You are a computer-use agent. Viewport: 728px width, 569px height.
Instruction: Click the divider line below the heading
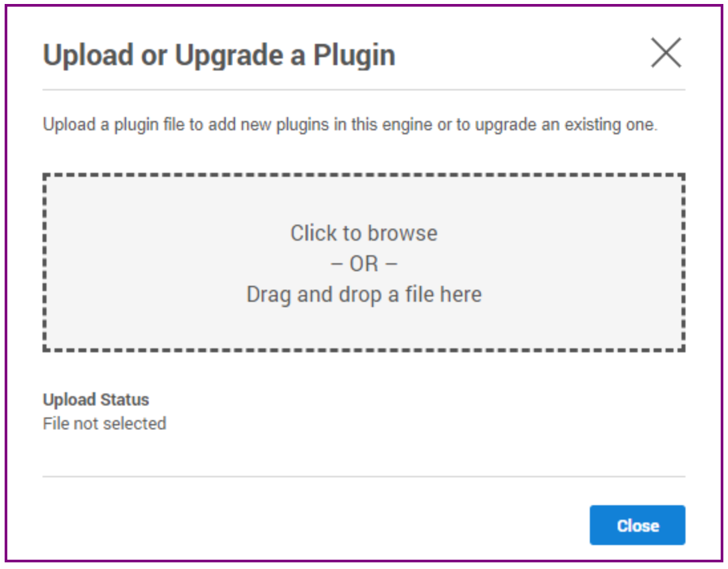click(x=363, y=90)
